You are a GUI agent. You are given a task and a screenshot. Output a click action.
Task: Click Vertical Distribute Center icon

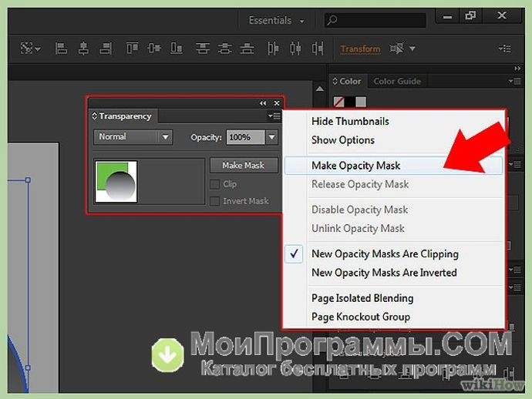tap(224, 49)
